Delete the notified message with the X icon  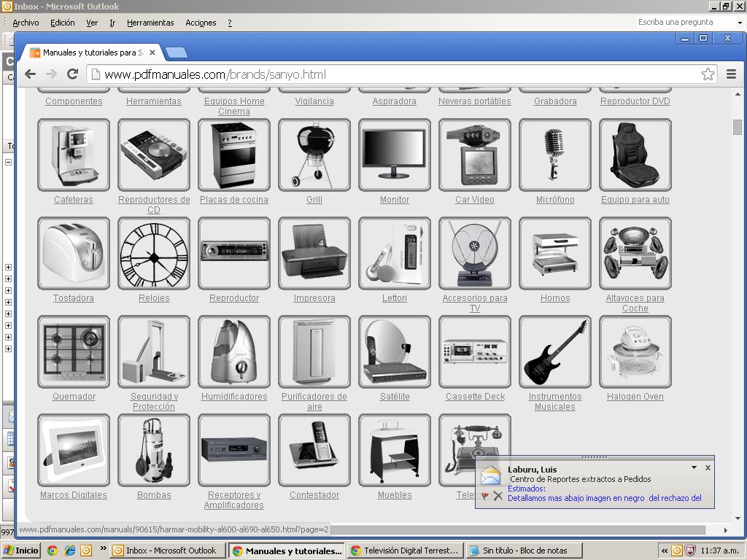point(498,496)
